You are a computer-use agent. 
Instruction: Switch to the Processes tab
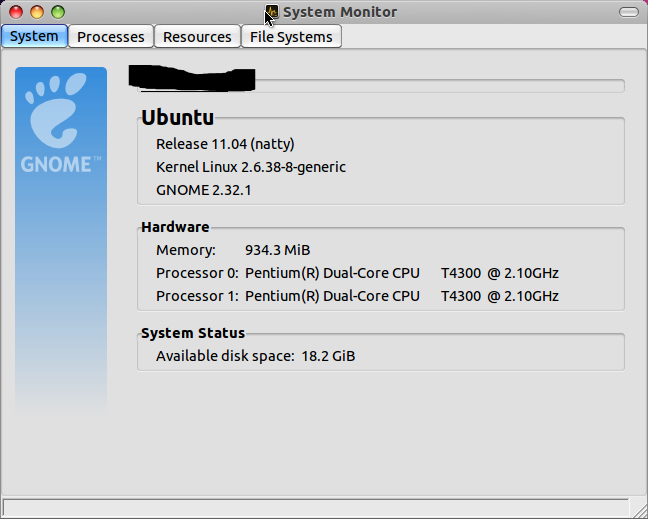(111, 37)
